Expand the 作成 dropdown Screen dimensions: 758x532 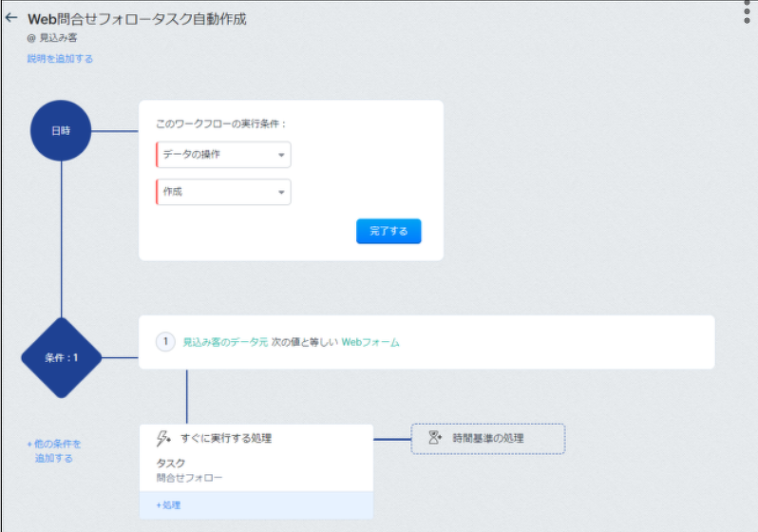(x=223, y=192)
